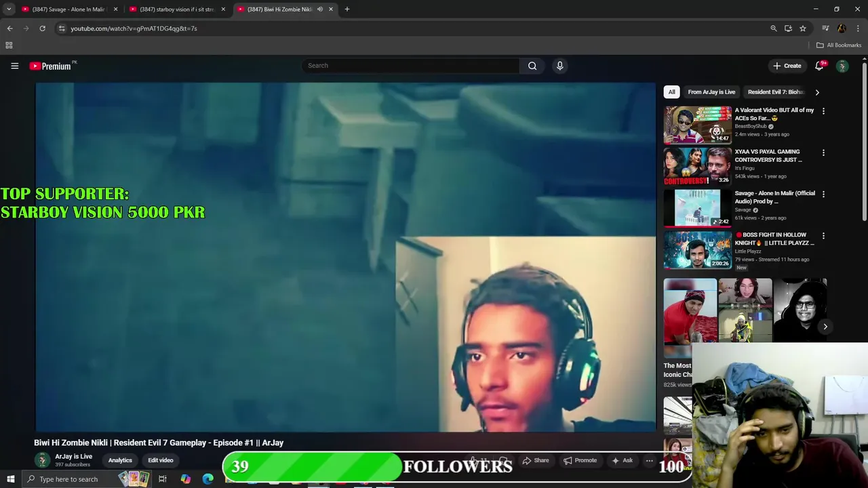Open BeastBoyShub channel name

(x=751, y=126)
